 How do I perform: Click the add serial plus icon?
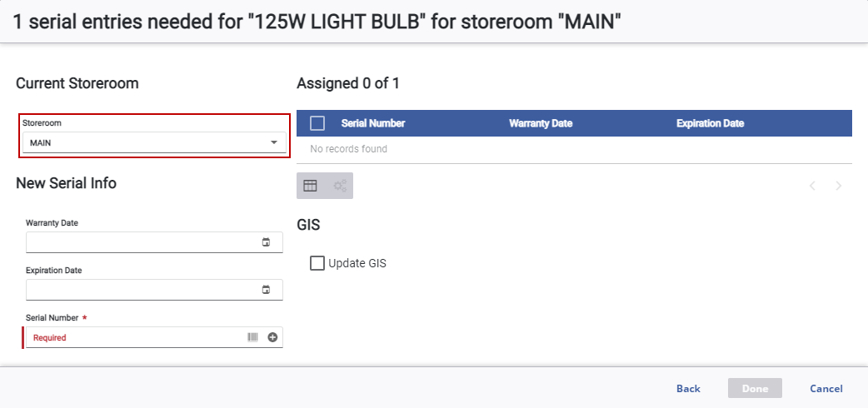pos(272,337)
